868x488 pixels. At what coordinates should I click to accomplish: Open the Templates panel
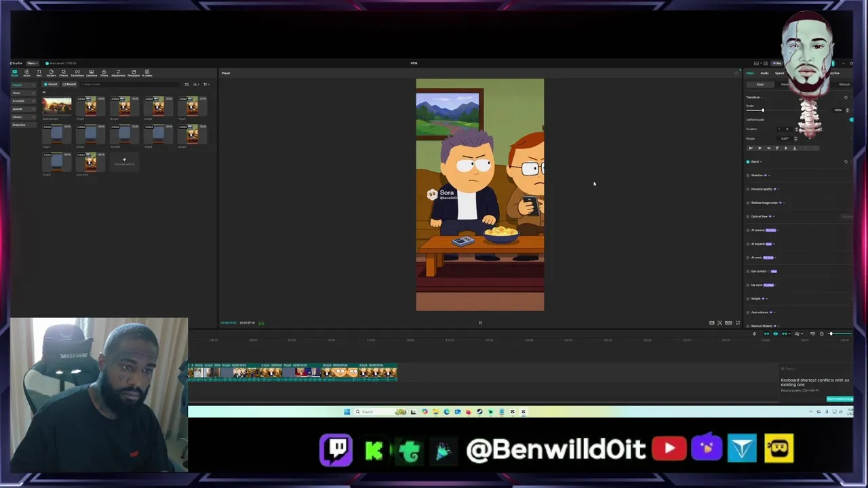click(134, 73)
